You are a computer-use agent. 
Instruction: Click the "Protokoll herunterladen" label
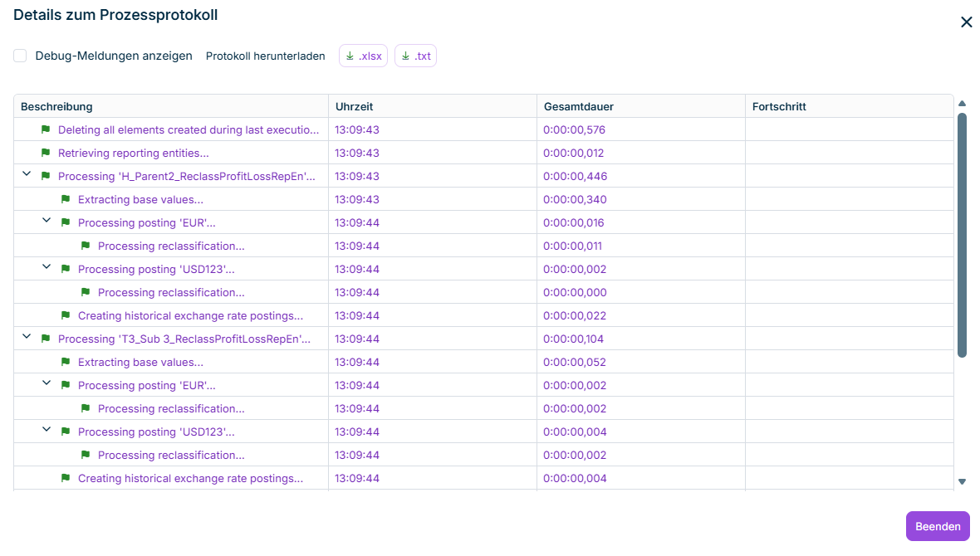pyautogui.click(x=266, y=56)
